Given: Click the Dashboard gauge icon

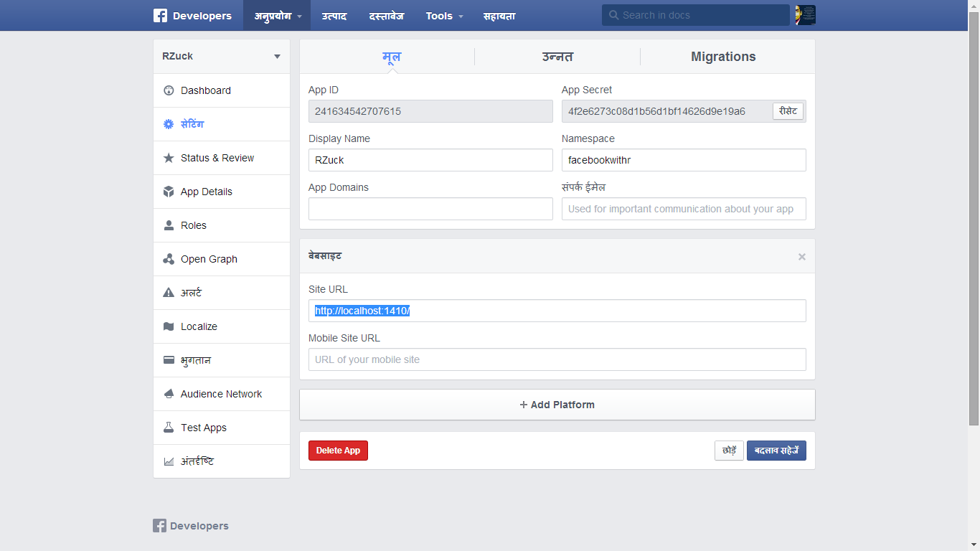Looking at the screenshot, I should 169,90.
